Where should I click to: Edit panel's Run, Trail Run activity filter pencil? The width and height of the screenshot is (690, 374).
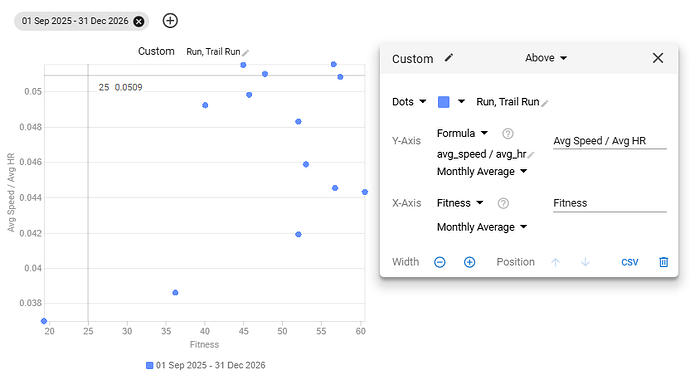click(545, 103)
